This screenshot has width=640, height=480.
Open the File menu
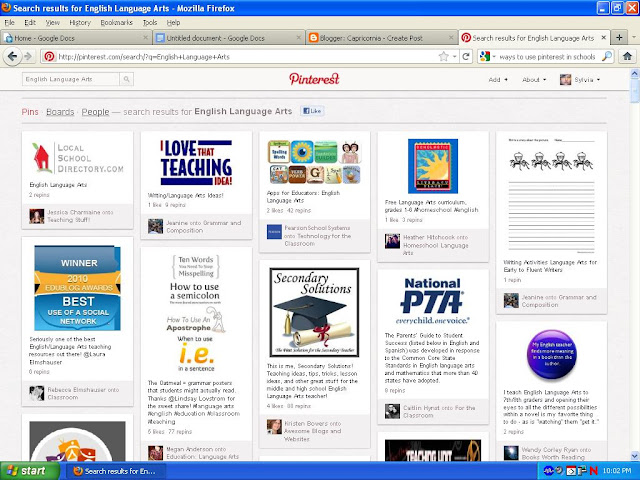tap(9, 22)
